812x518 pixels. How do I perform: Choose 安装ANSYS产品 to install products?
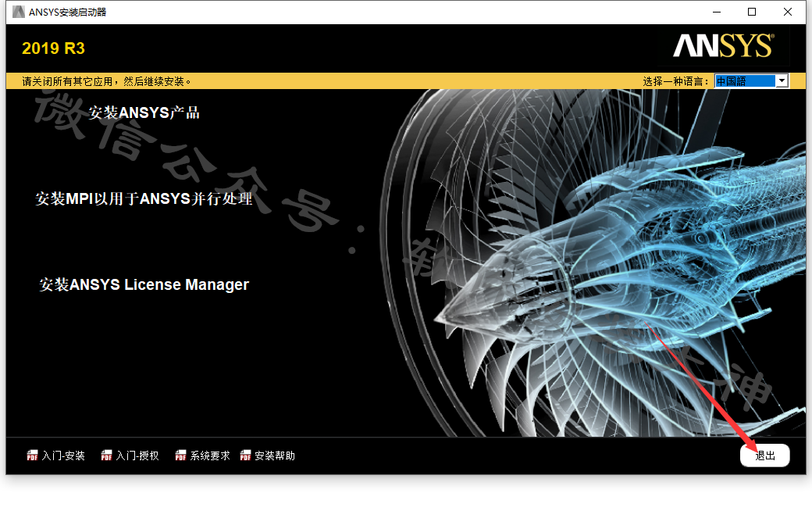coord(144,113)
